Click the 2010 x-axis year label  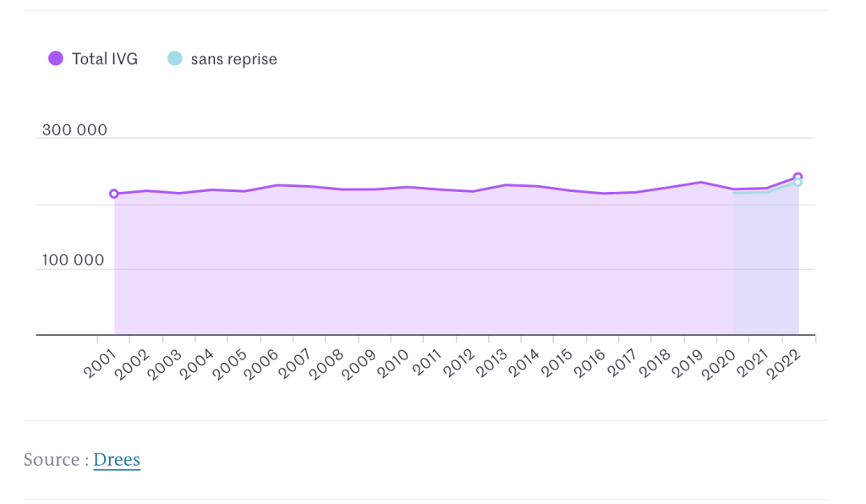point(393,365)
